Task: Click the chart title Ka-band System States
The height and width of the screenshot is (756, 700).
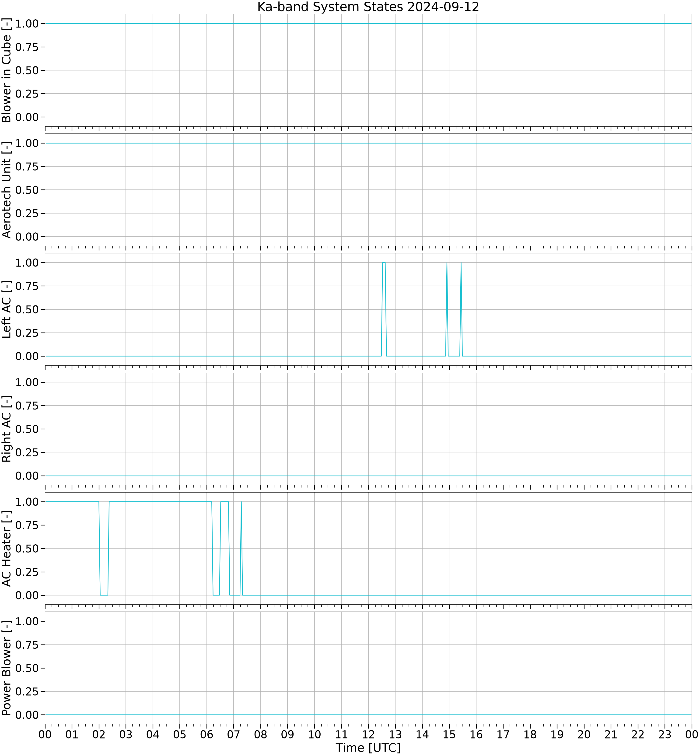Action: click(x=368, y=7)
